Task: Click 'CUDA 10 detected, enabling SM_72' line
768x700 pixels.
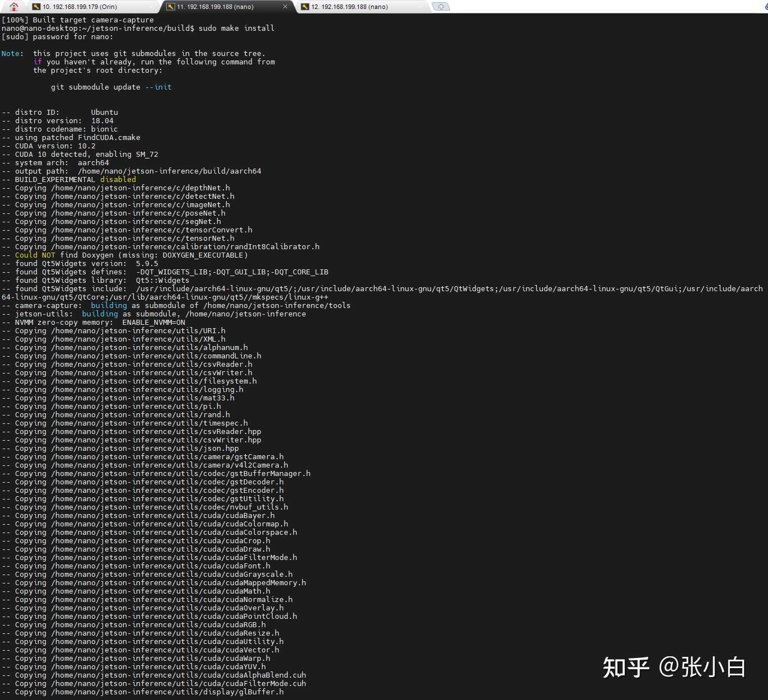Action: pyautogui.click(x=80, y=154)
